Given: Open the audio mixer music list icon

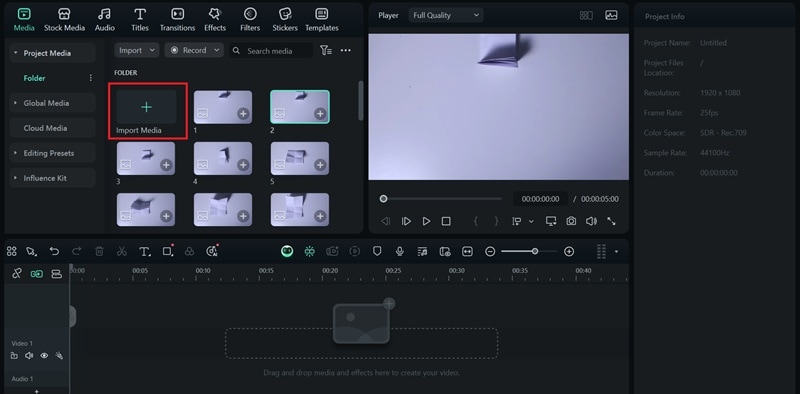Looking at the screenshot, I should [x=422, y=251].
